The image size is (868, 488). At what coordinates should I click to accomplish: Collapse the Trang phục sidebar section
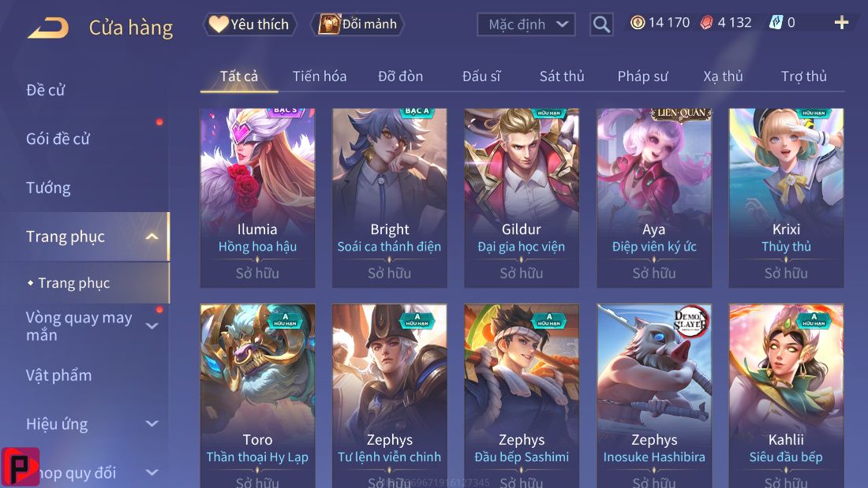point(152,237)
